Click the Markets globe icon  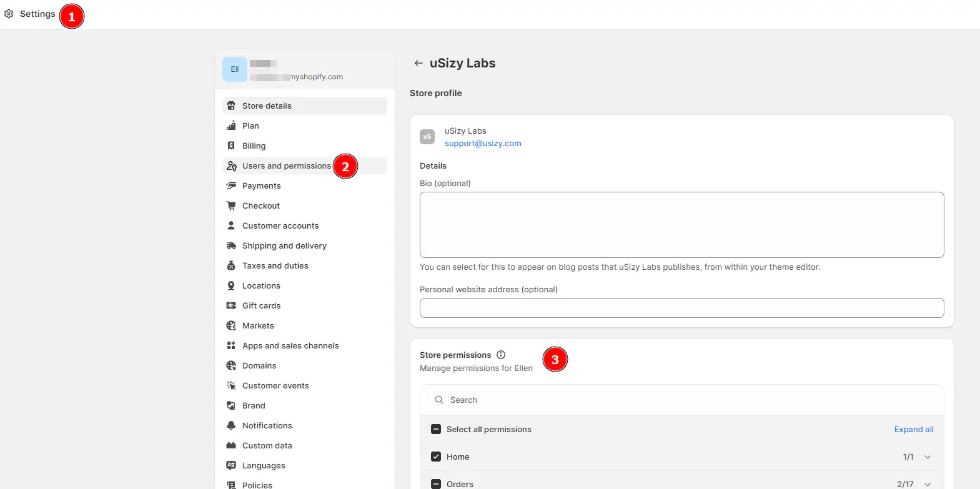click(x=231, y=325)
